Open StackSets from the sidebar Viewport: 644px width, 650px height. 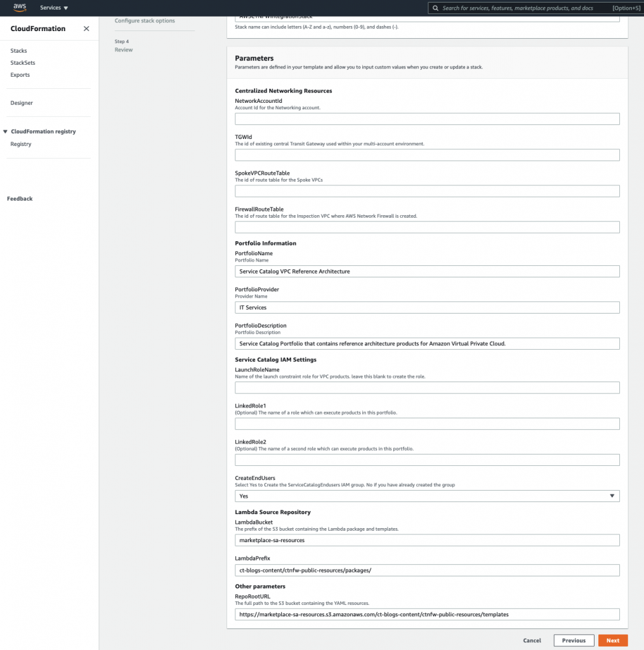[x=22, y=62]
